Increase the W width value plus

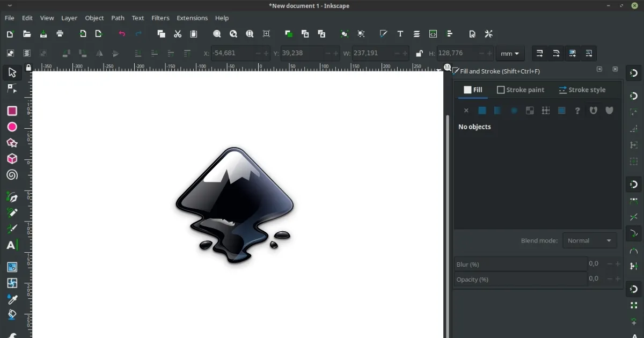(x=405, y=54)
